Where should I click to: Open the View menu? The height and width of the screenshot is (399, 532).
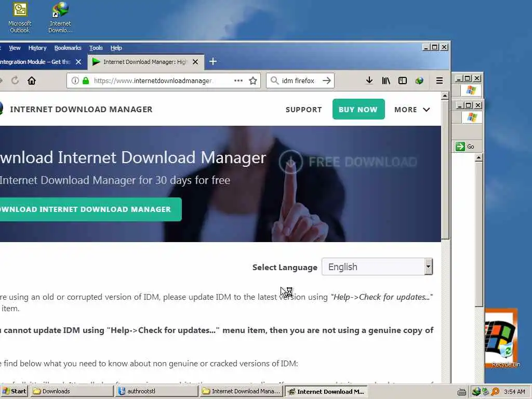15,48
